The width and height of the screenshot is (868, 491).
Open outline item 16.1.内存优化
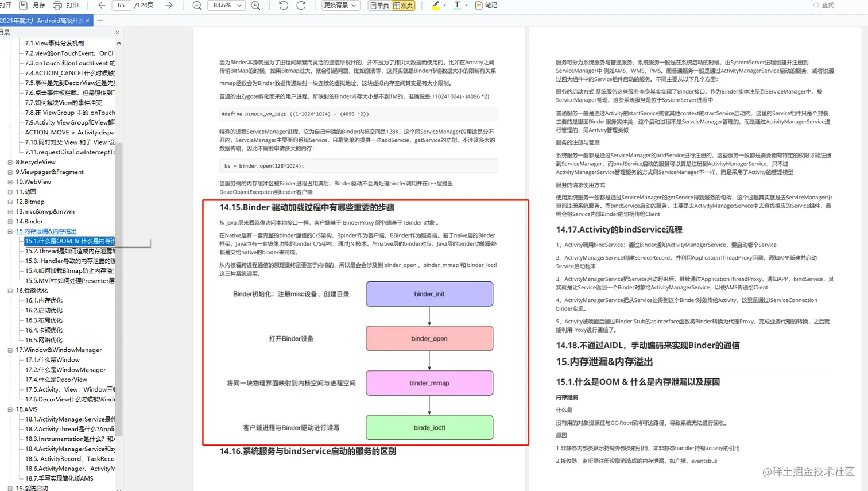point(44,301)
